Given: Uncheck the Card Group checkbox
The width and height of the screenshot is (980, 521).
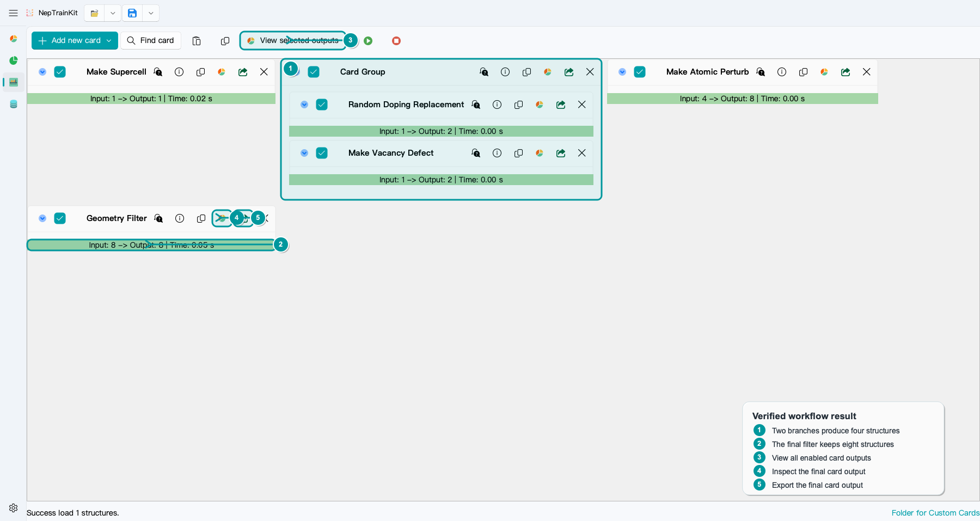Looking at the screenshot, I should pyautogui.click(x=314, y=72).
